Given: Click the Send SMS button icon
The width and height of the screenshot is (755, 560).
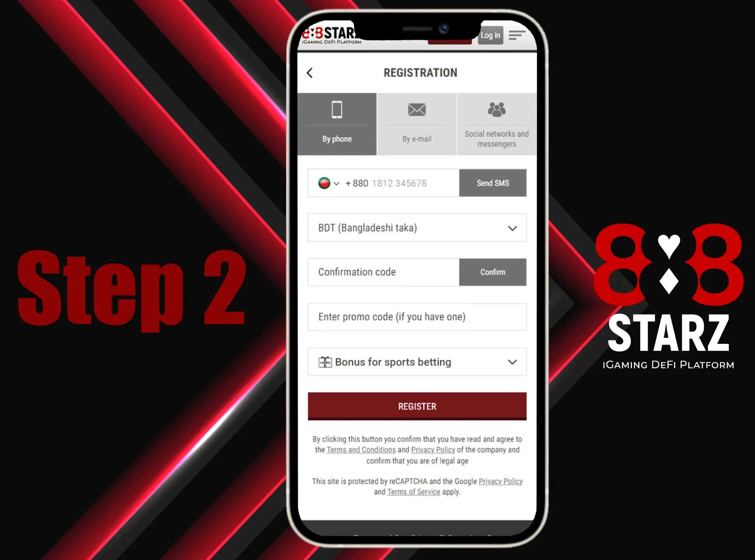Looking at the screenshot, I should [492, 183].
